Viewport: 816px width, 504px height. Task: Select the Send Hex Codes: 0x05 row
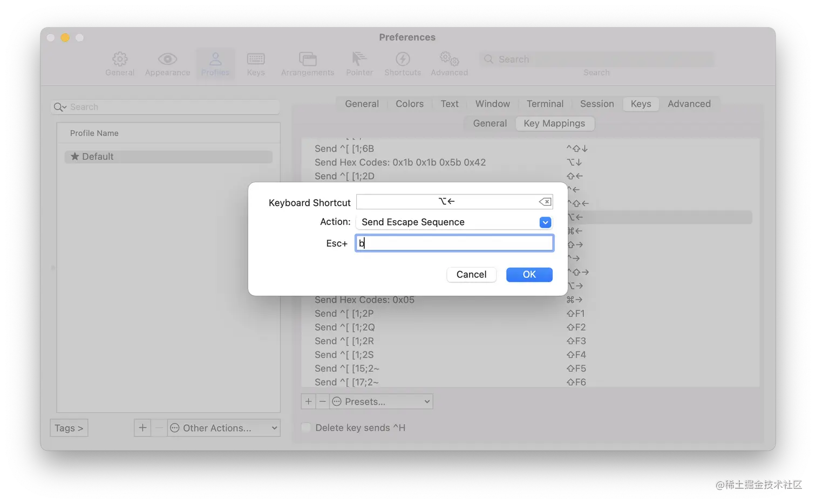530,300
